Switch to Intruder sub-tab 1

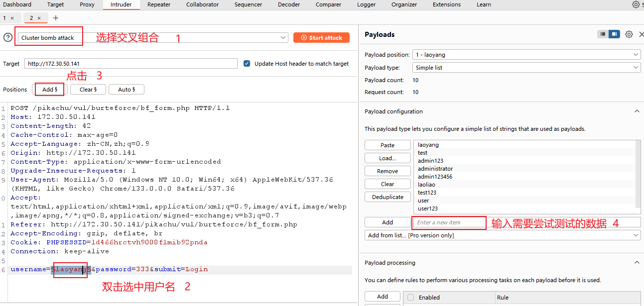[5, 18]
